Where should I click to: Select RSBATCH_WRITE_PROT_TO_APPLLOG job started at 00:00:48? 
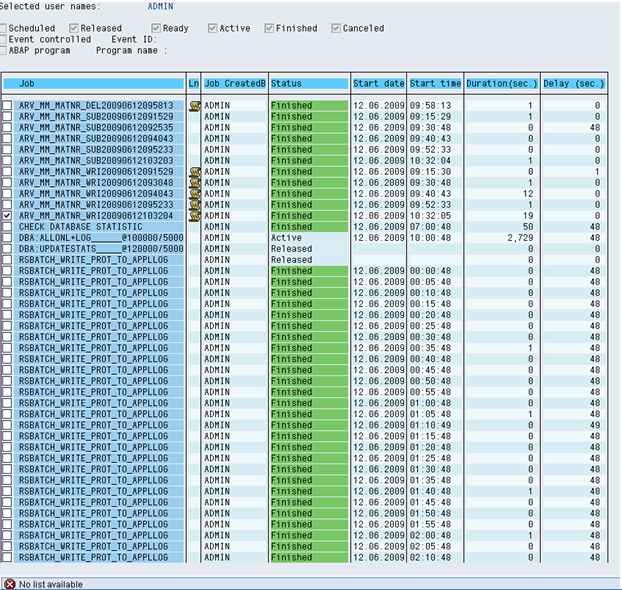click(94, 271)
